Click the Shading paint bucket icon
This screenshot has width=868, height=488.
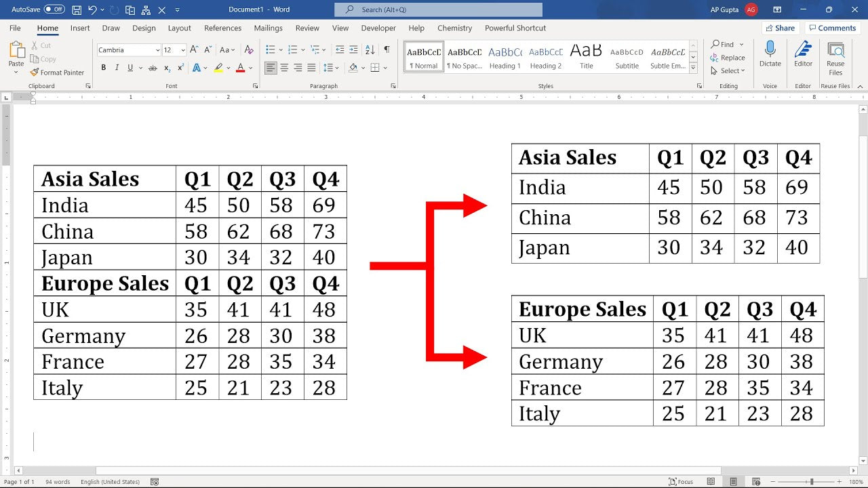coord(353,68)
